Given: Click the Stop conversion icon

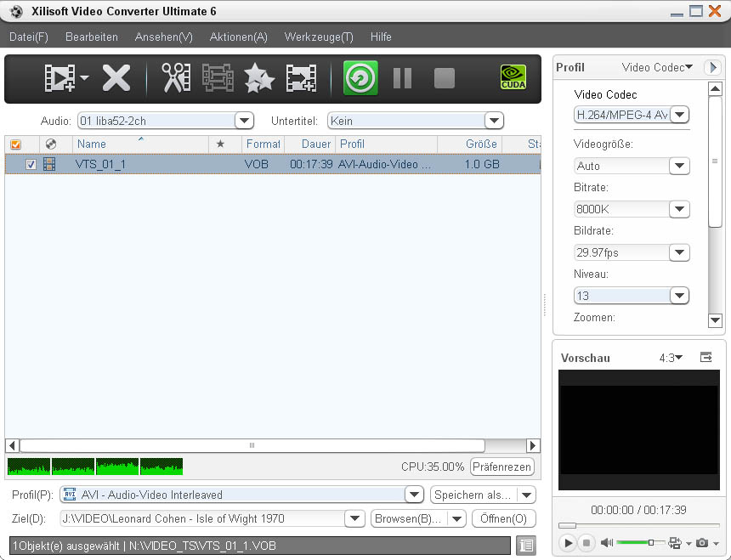Looking at the screenshot, I should point(445,78).
